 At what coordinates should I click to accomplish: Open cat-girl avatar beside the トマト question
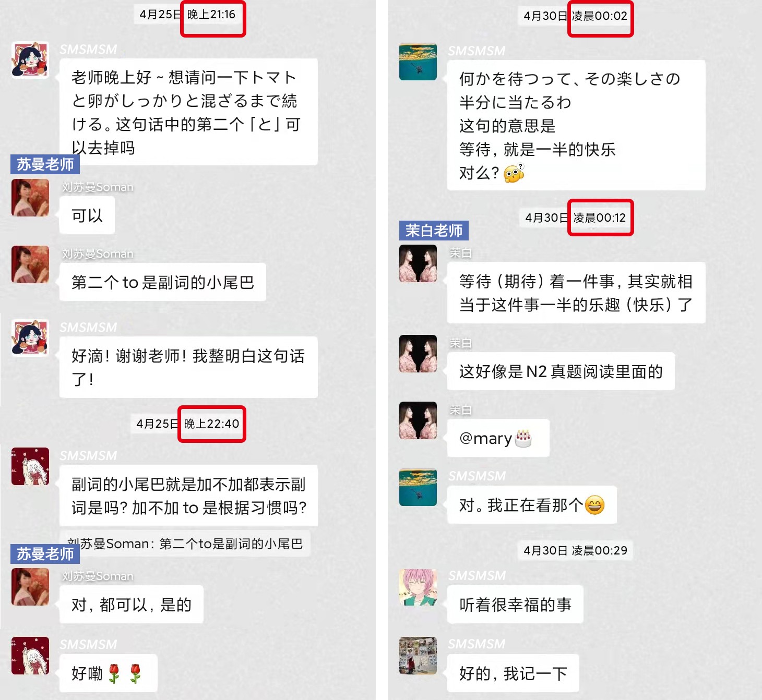click(x=30, y=60)
